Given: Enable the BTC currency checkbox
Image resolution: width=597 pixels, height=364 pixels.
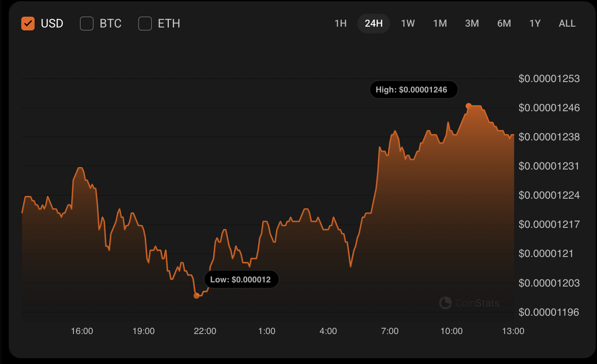Looking at the screenshot, I should coord(87,24).
